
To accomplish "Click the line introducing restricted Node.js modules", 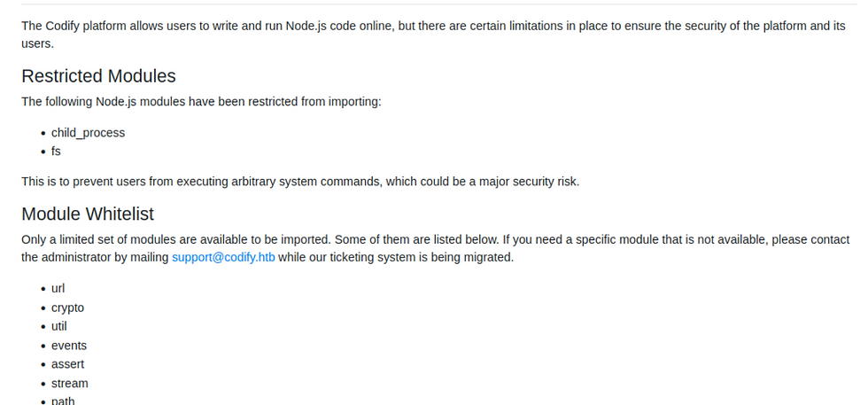I will (201, 101).
